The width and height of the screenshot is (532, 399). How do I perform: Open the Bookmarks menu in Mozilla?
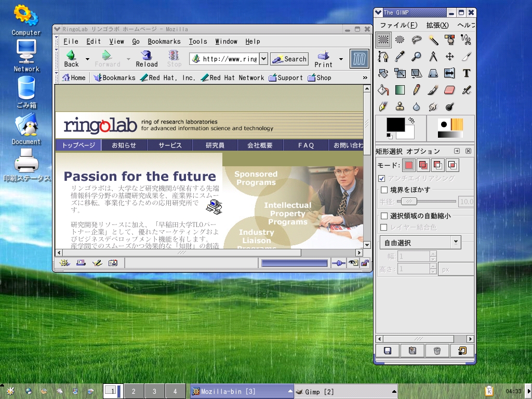pos(164,42)
